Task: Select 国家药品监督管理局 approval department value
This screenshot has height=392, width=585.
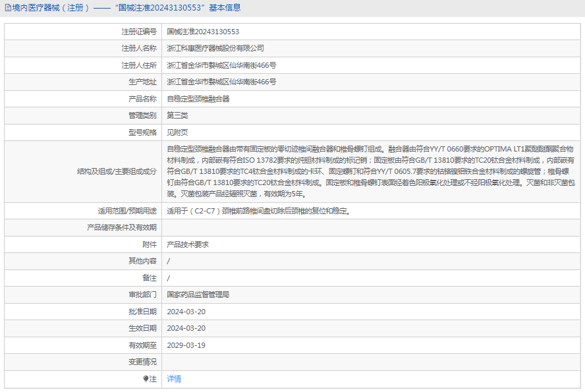Action: (198, 294)
